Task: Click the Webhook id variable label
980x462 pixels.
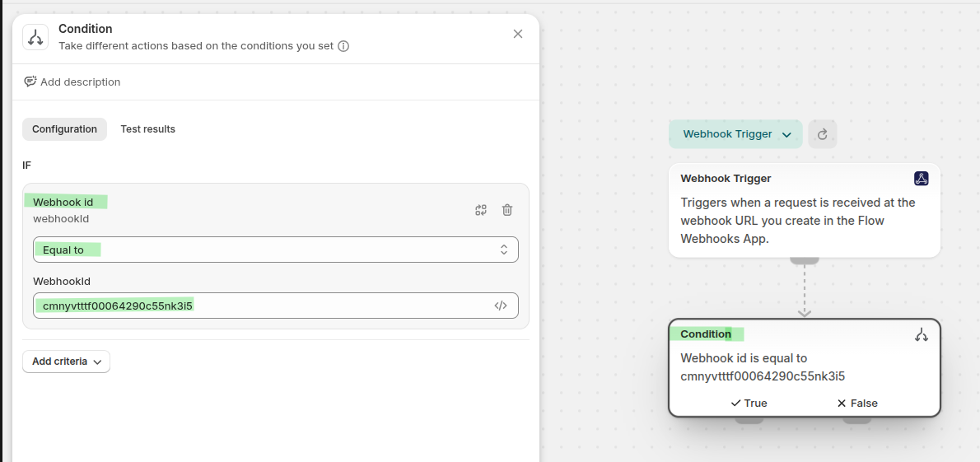Action: 63,202
